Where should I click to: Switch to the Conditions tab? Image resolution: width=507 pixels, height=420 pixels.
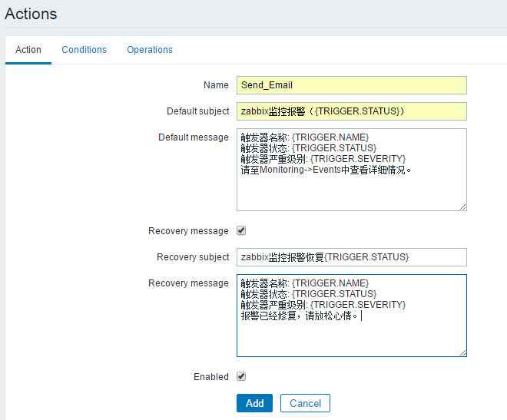[x=84, y=50]
